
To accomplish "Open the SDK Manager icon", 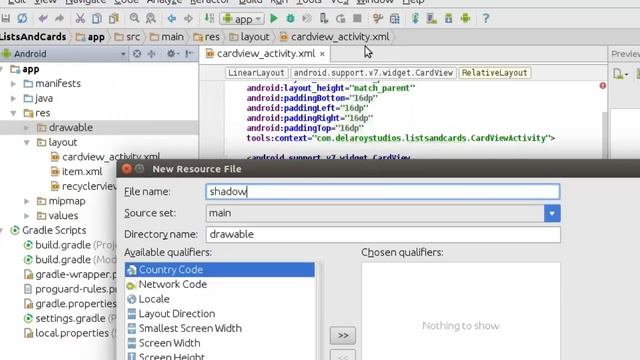I will 449,18.
